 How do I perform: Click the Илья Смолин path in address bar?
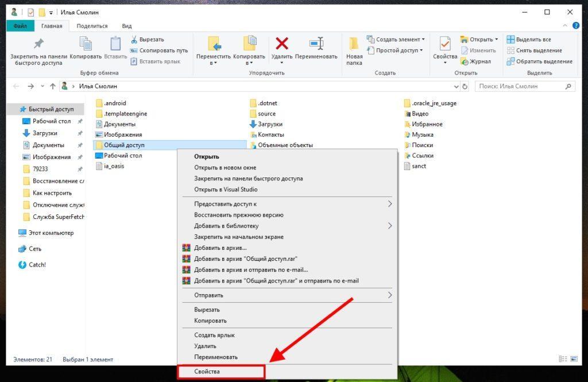point(98,86)
